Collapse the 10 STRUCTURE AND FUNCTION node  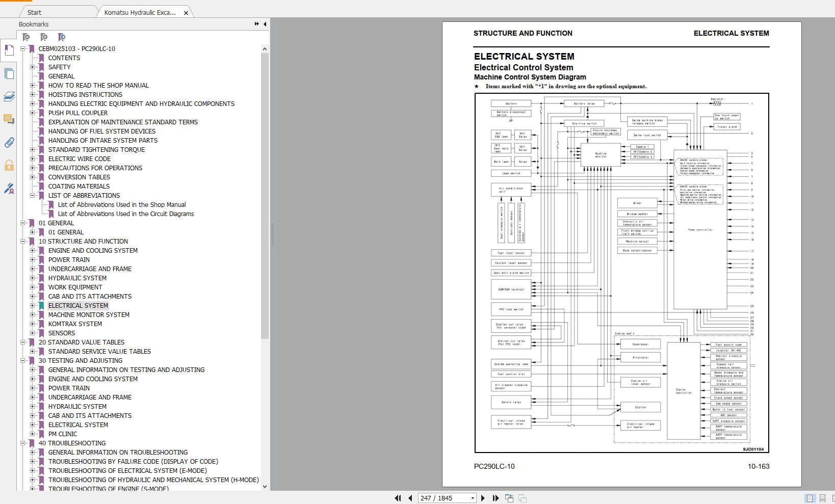click(x=23, y=242)
